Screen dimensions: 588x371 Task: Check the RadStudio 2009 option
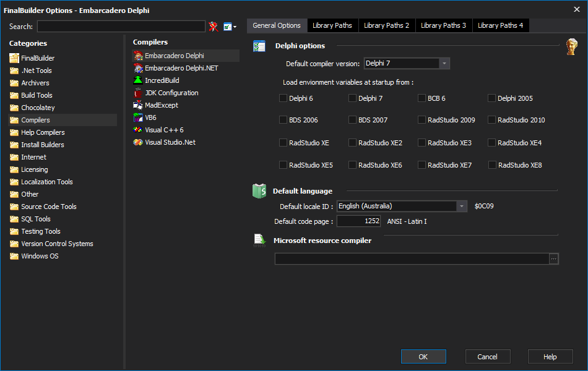point(422,120)
